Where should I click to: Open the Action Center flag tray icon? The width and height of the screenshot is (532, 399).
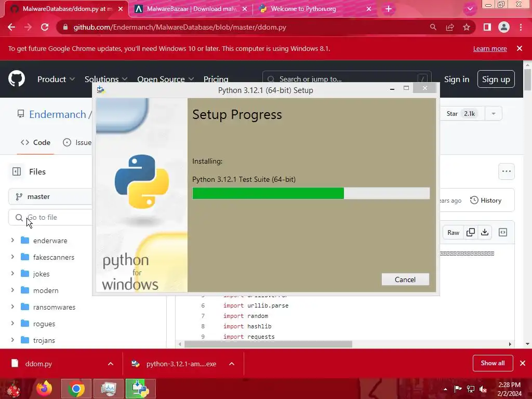[x=458, y=389]
